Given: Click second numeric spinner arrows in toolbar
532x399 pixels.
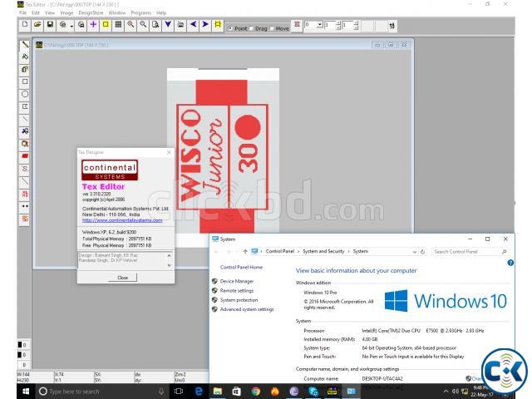Looking at the screenshot, I should click(356, 26).
